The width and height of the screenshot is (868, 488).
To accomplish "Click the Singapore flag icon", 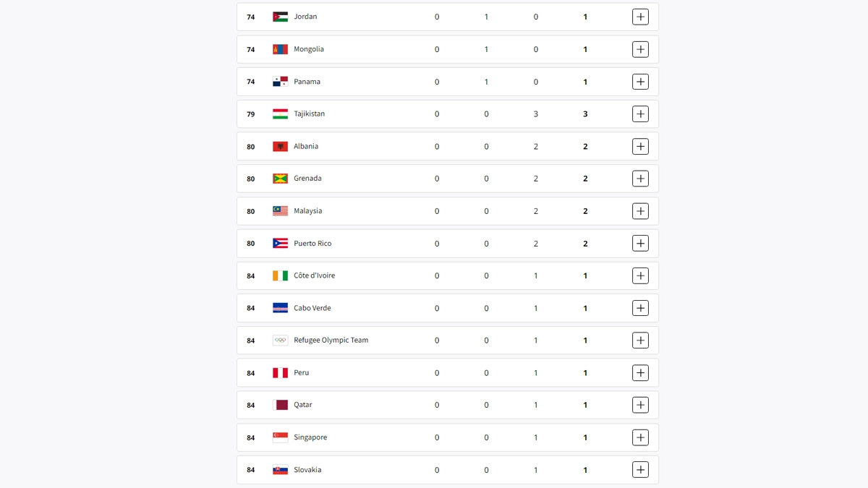I will click(x=280, y=437).
